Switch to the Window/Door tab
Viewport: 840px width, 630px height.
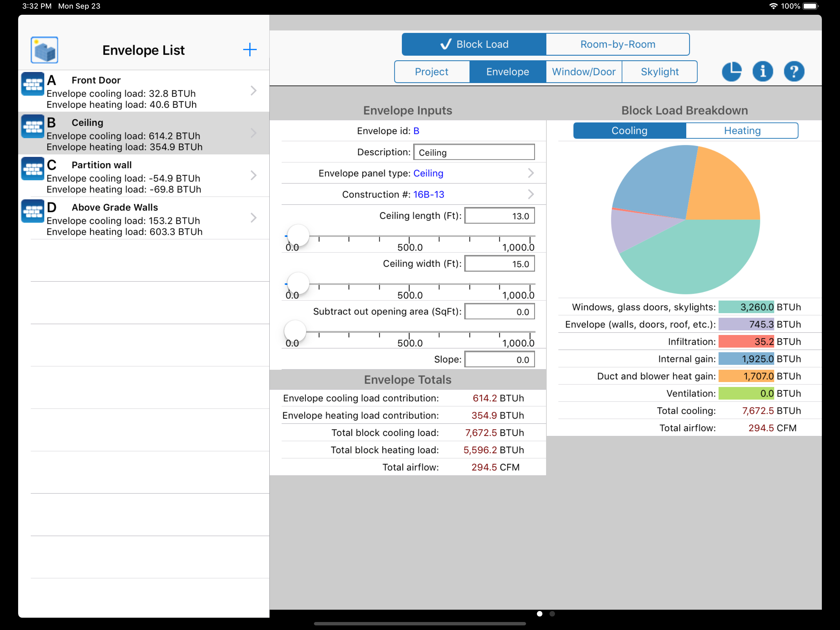pyautogui.click(x=583, y=72)
